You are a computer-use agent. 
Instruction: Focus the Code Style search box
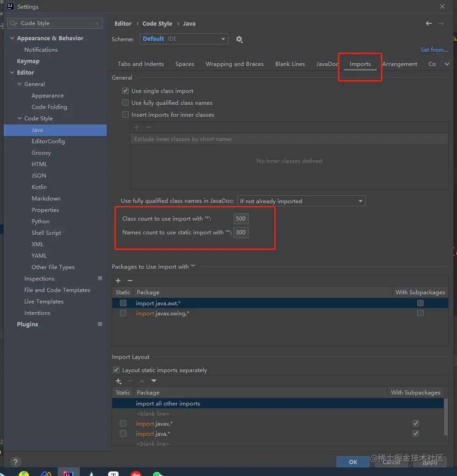[x=55, y=23]
